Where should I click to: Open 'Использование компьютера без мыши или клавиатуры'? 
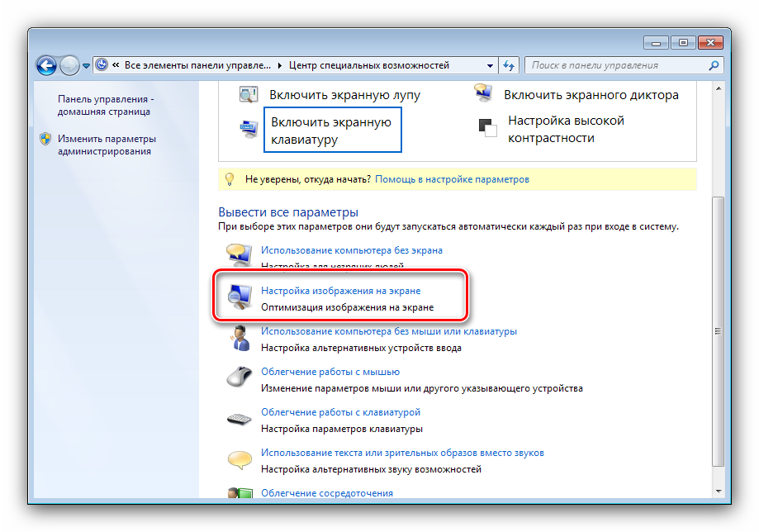389,331
